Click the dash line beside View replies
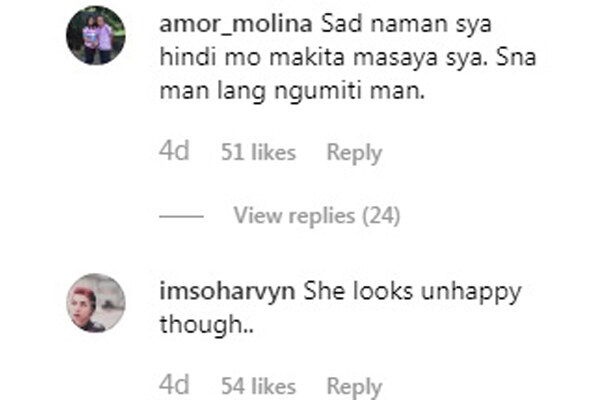This screenshot has width=600, height=400. coord(181,217)
